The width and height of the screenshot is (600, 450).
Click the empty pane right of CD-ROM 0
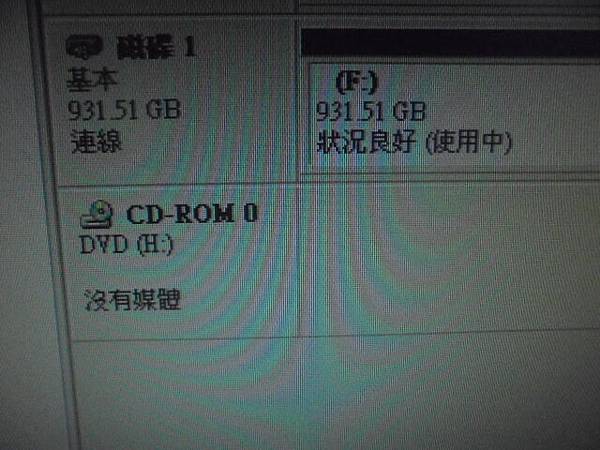(450, 258)
